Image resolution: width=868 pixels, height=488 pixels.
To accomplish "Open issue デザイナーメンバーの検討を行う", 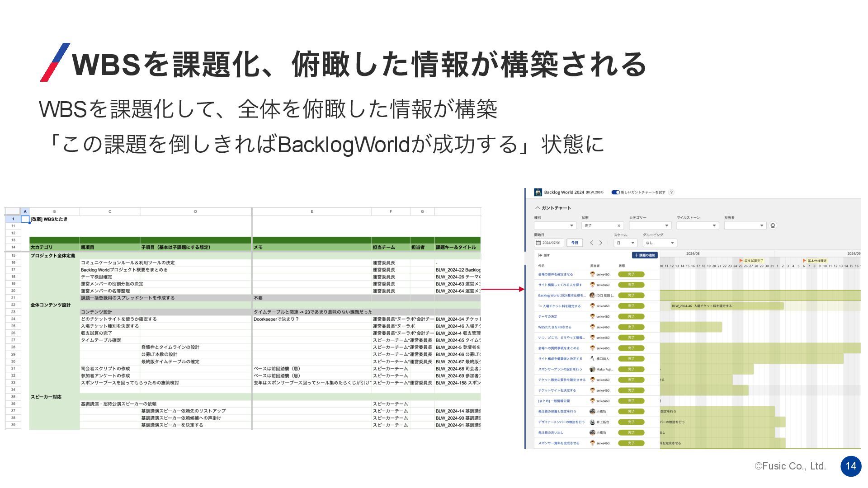I will [x=561, y=422].
